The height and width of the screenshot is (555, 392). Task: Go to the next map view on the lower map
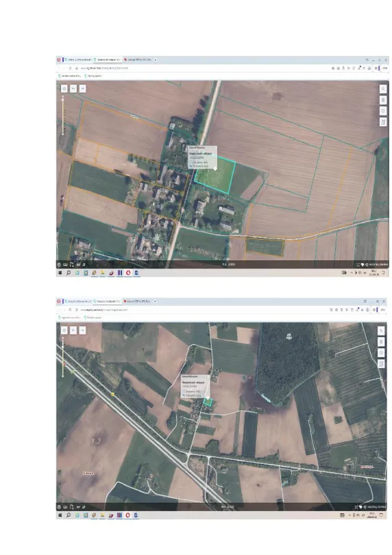click(82, 330)
